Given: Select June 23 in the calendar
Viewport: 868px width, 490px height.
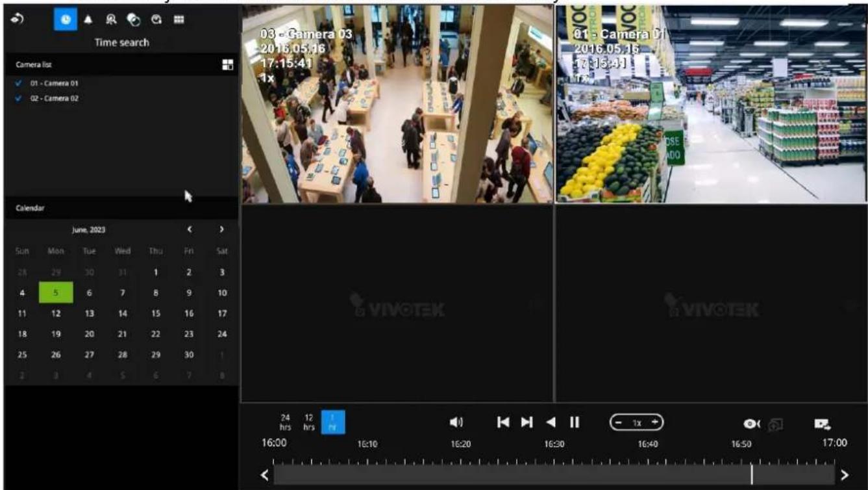Looking at the screenshot, I should pyautogui.click(x=189, y=334).
